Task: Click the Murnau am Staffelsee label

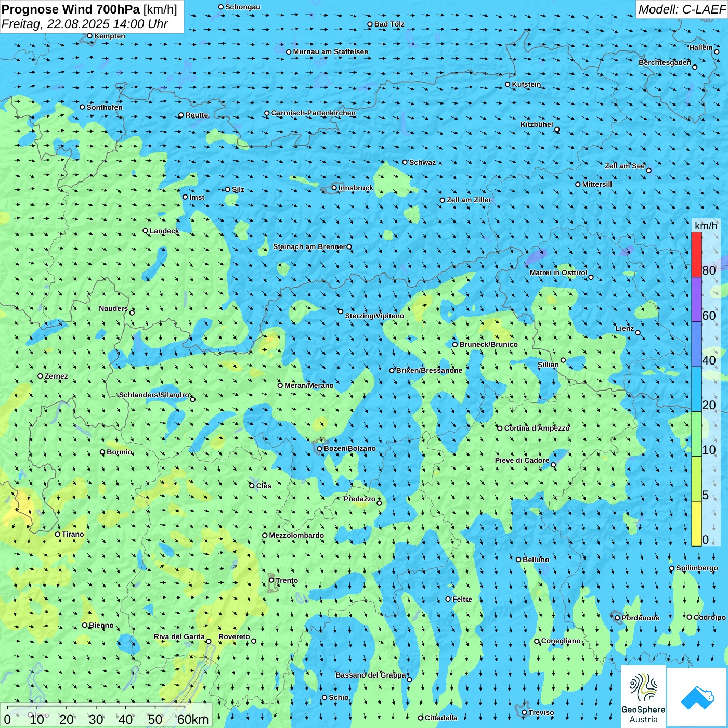Action: click(x=331, y=51)
